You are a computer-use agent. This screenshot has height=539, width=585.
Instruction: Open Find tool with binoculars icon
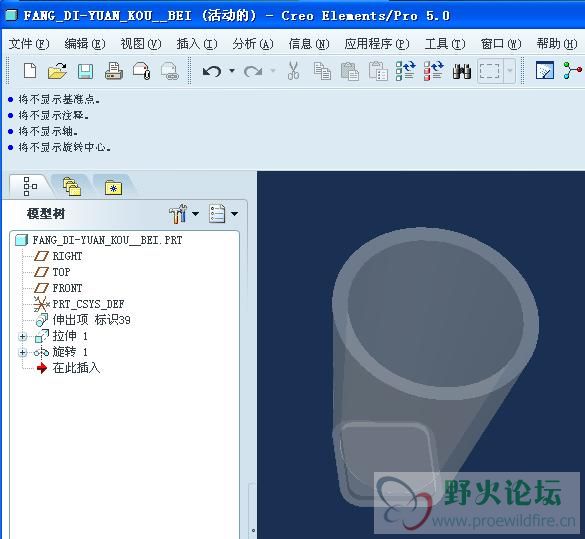click(x=462, y=71)
